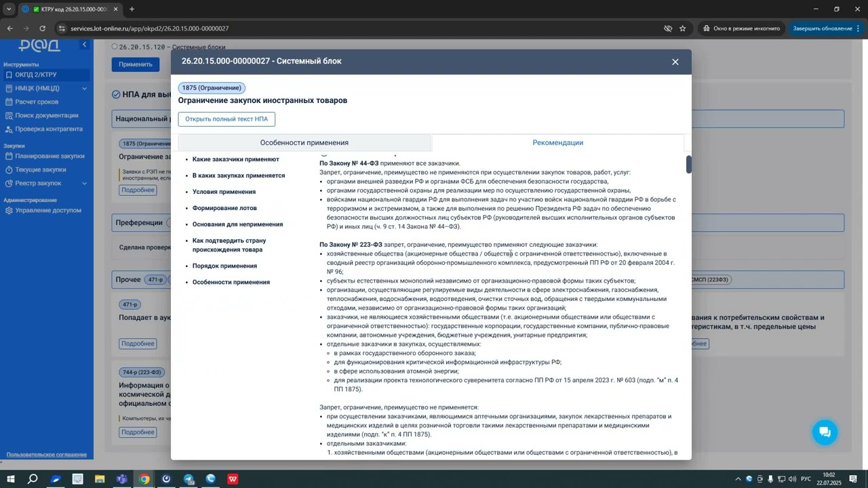
Task: Click the Окно в режиме инкогнито indicator
Action: (743, 28)
